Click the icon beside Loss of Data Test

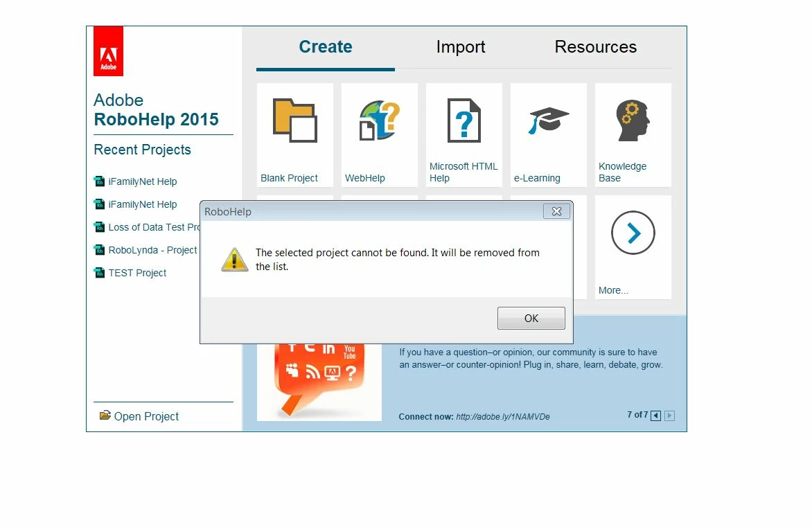point(100,226)
